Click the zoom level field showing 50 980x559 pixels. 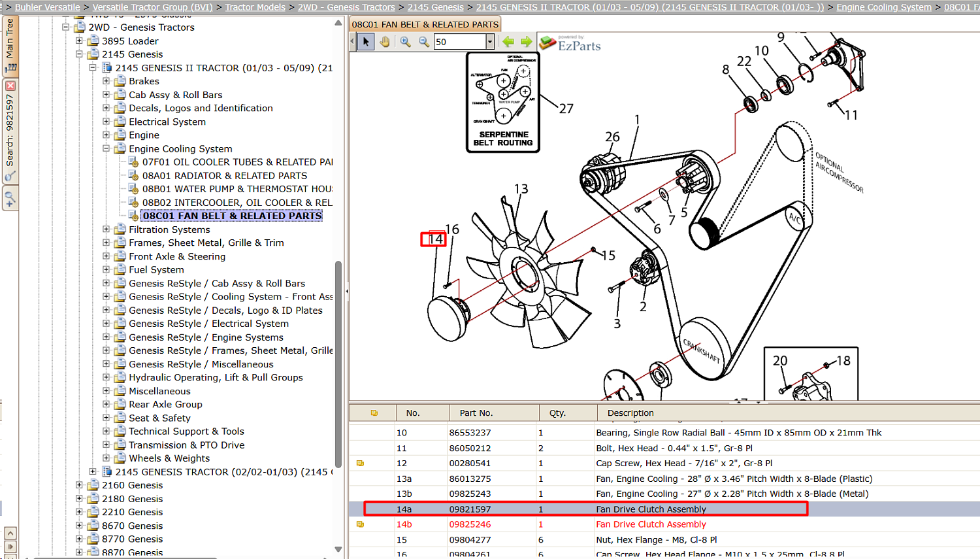460,42
